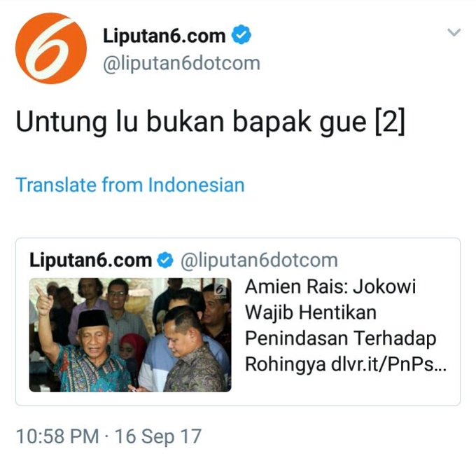Click the raised pointing hand in the photo
The width and height of the screenshot is (476, 463).
click(44, 300)
